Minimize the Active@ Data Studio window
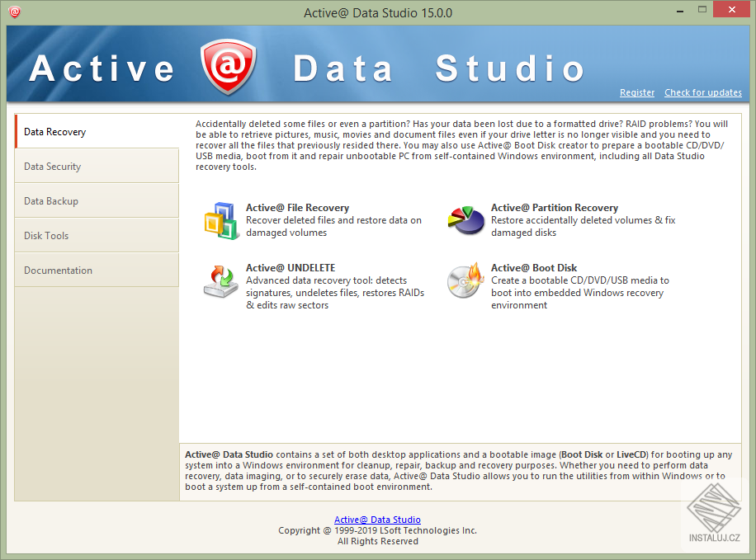The height and width of the screenshot is (560, 756). [680, 10]
